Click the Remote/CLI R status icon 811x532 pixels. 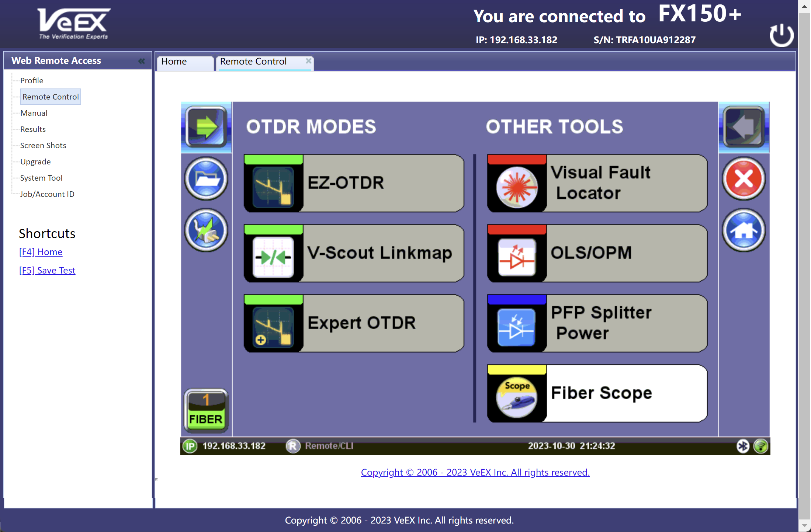pos(293,446)
